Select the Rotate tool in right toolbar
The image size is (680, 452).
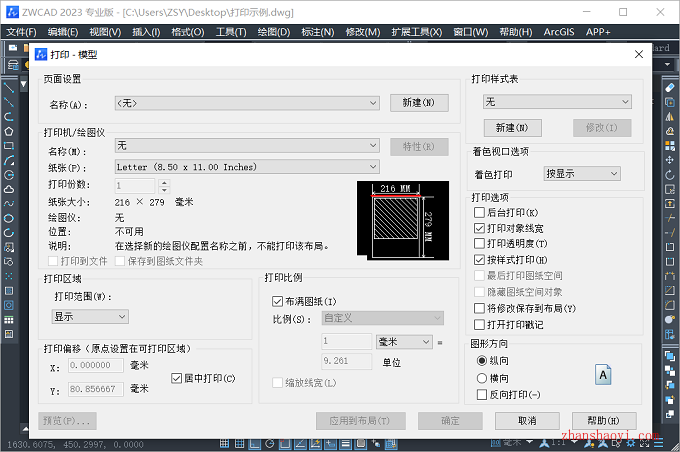[670, 175]
